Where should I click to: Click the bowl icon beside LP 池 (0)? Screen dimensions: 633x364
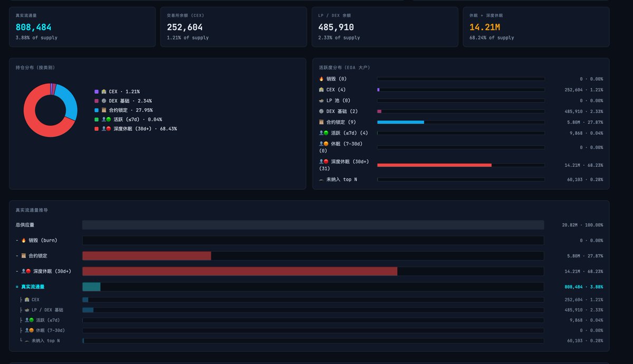321,100
